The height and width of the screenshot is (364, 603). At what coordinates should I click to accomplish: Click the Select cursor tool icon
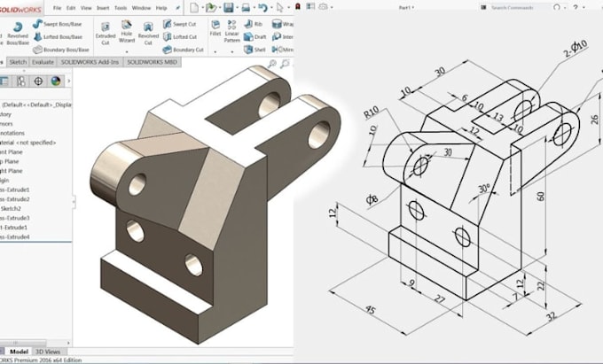(x=280, y=7)
